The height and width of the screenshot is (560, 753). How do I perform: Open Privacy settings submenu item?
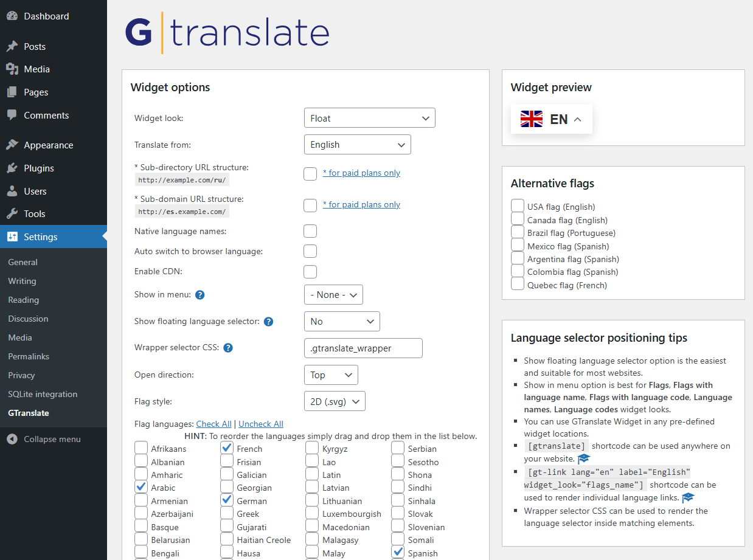tap(21, 375)
